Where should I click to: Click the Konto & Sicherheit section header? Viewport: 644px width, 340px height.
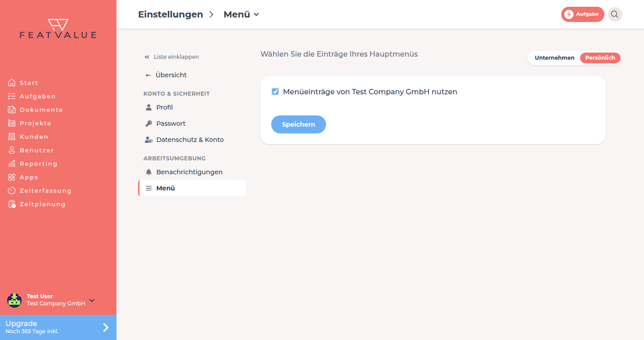pos(177,94)
